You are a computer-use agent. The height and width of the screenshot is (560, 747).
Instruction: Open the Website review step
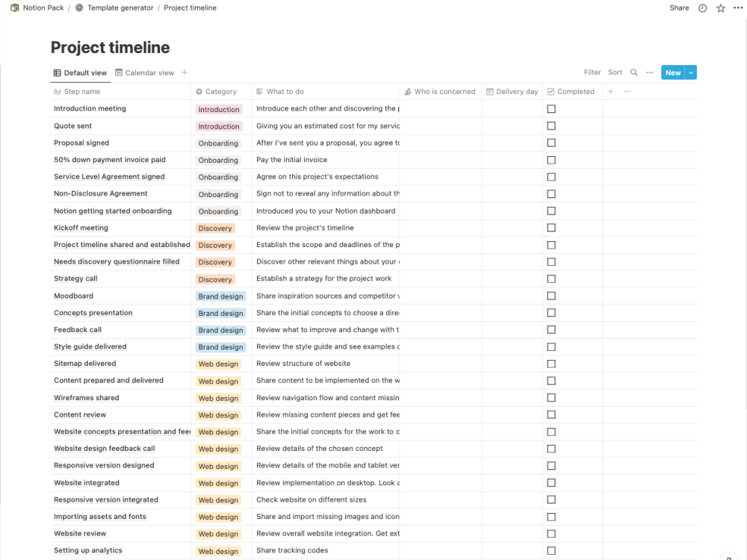click(x=80, y=533)
